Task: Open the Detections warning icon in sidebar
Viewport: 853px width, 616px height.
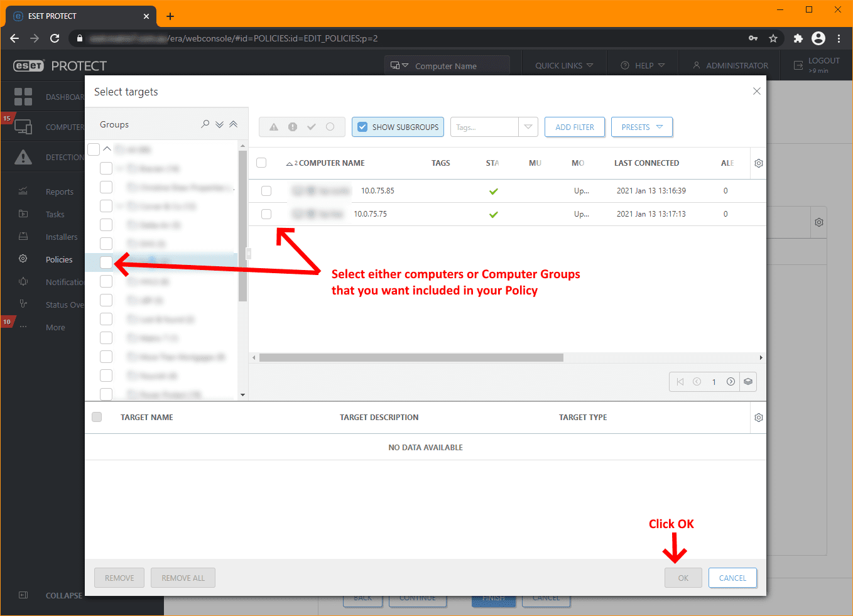Action: 23,157
